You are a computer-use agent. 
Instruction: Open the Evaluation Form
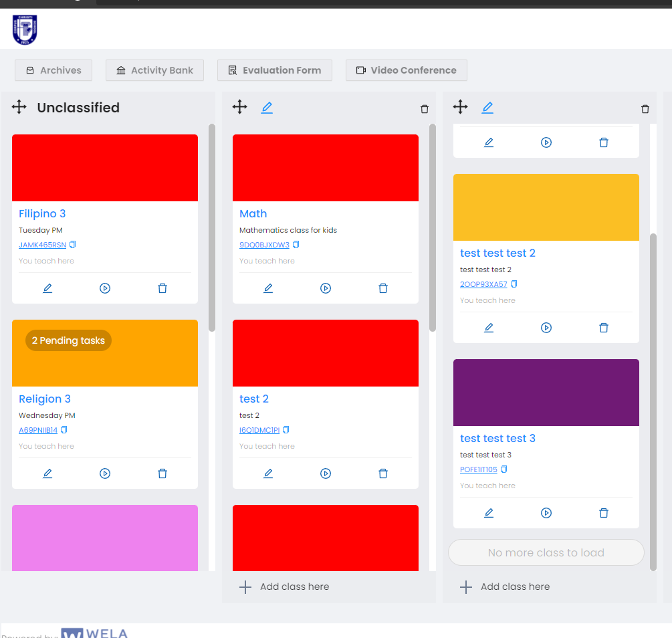click(x=275, y=70)
